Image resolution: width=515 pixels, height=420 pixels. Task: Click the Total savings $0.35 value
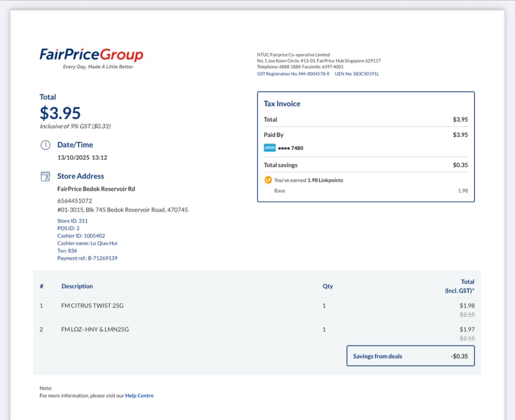coord(460,165)
